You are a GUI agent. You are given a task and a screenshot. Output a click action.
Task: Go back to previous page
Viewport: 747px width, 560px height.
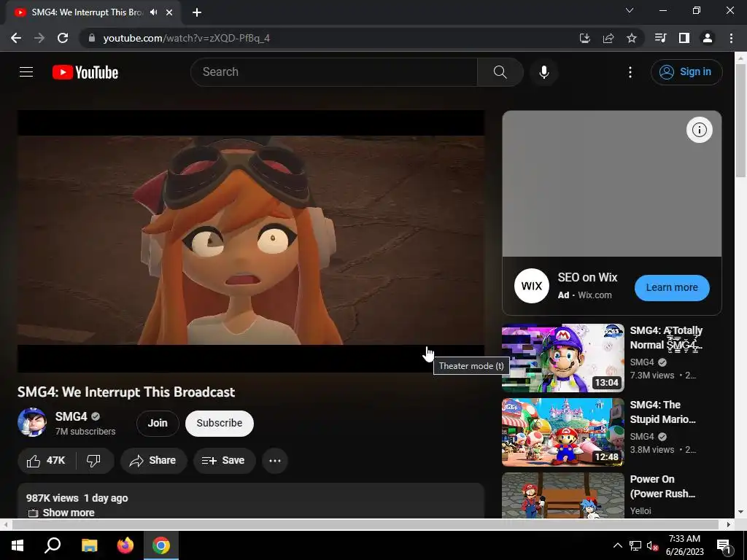pyautogui.click(x=16, y=38)
